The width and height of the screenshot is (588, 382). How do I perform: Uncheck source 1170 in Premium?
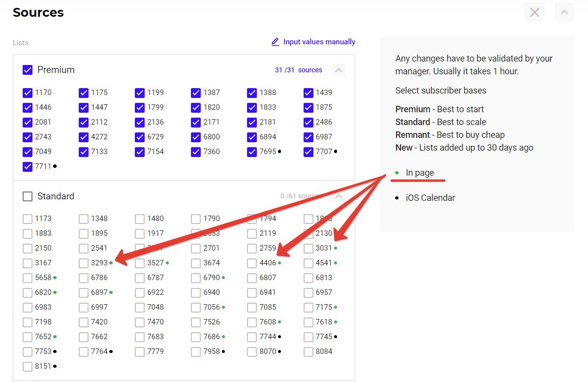coord(28,93)
